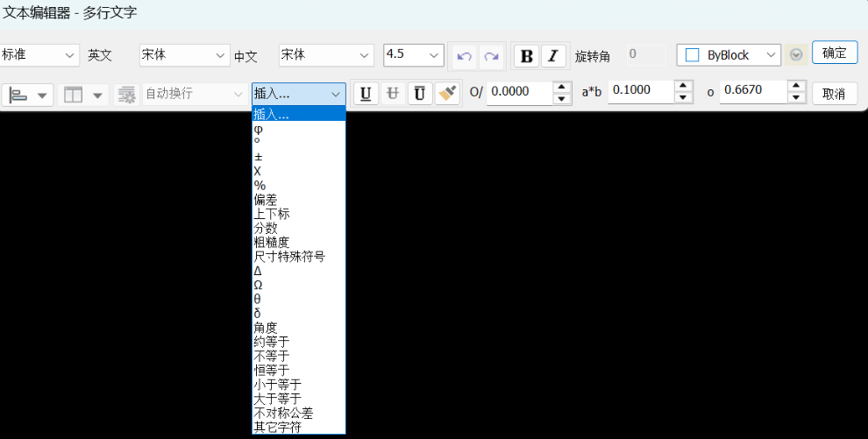
Task: Toggle italic text formatting
Action: point(552,56)
